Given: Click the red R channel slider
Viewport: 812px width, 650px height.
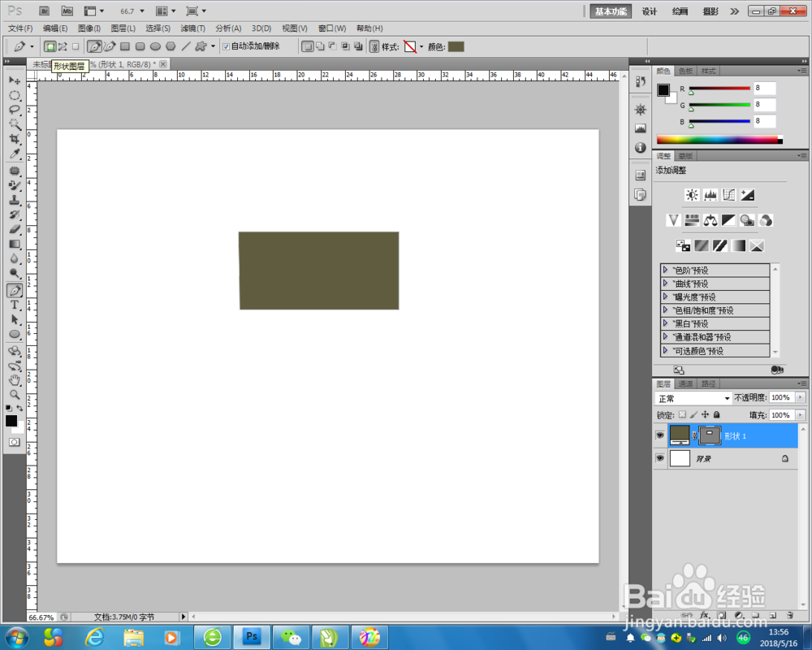Looking at the screenshot, I should point(719,89).
